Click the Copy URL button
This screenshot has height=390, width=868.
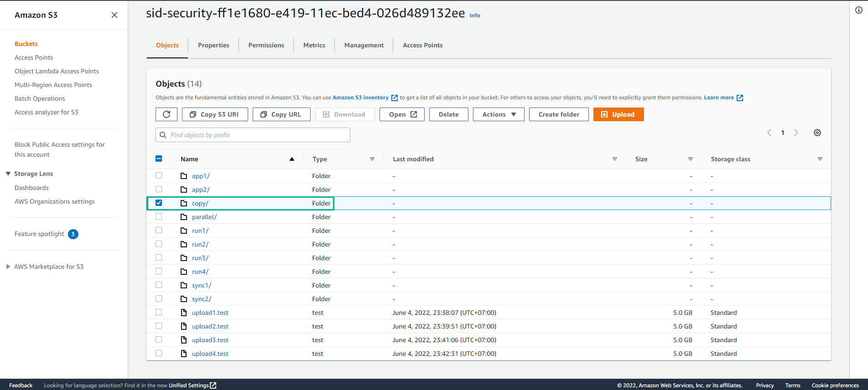[x=281, y=114]
